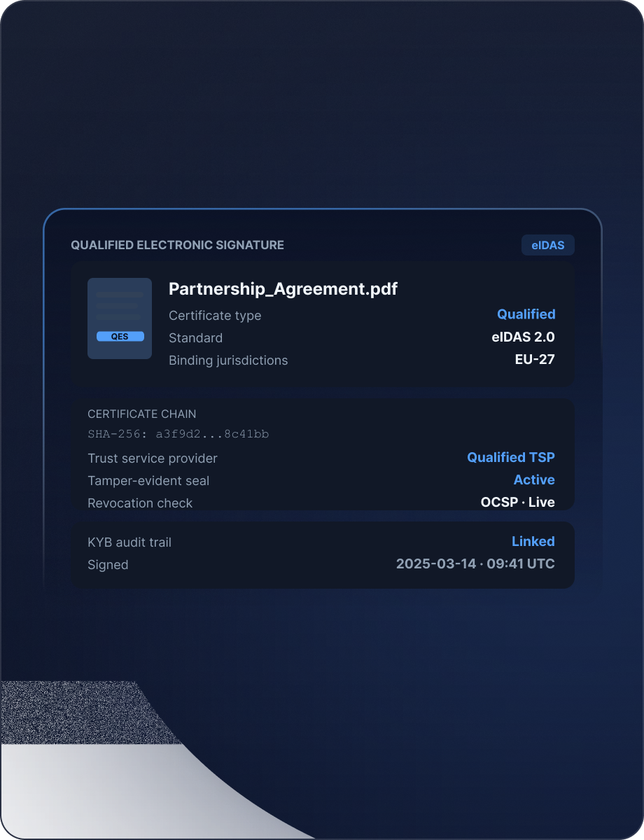The image size is (644, 840).
Task: Click the OCSP · Live value
Action: [x=518, y=502]
